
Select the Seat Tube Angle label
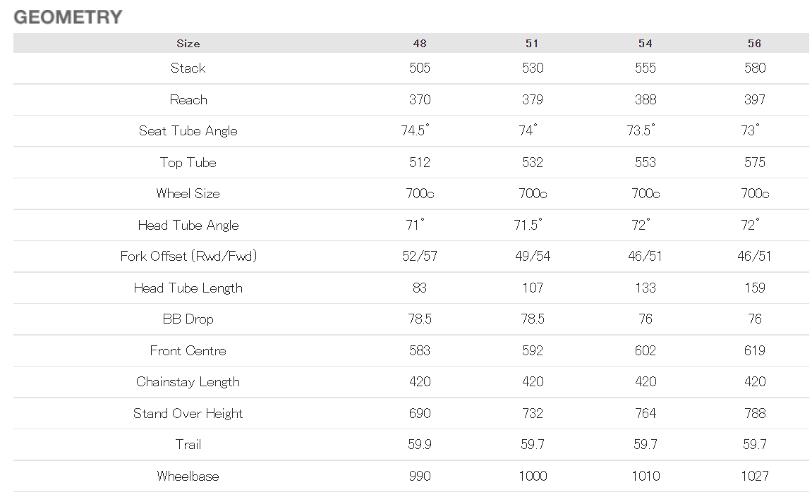click(x=188, y=131)
